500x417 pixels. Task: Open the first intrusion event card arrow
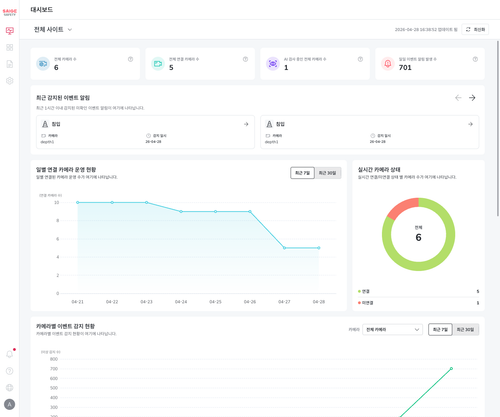point(246,124)
